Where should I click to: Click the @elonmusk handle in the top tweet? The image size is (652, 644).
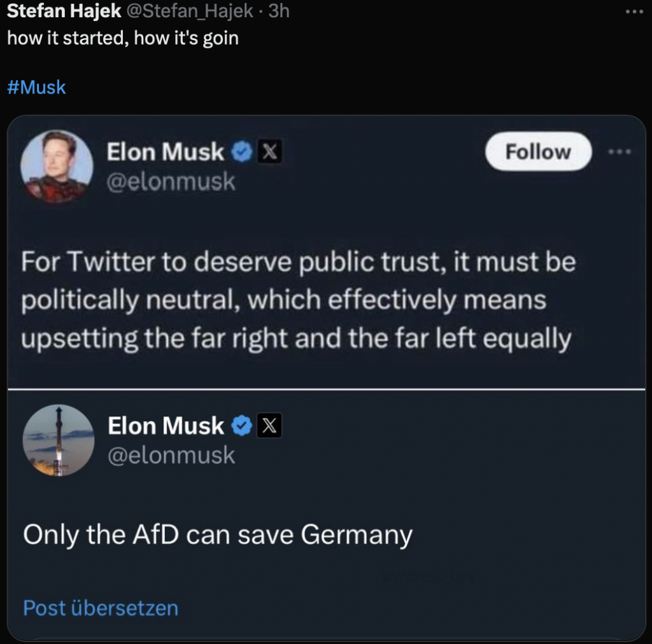pos(171,182)
